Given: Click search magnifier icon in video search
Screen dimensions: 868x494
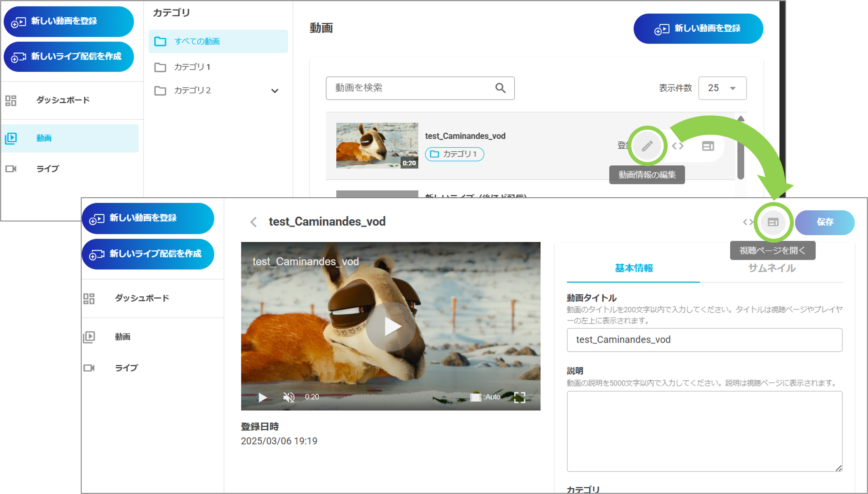Looking at the screenshot, I should point(500,88).
